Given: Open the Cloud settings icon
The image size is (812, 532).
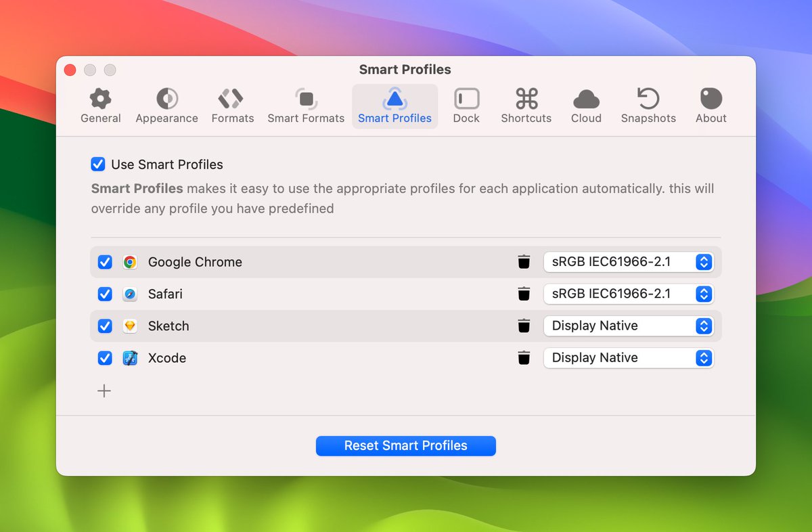Looking at the screenshot, I should [x=585, y=99].
